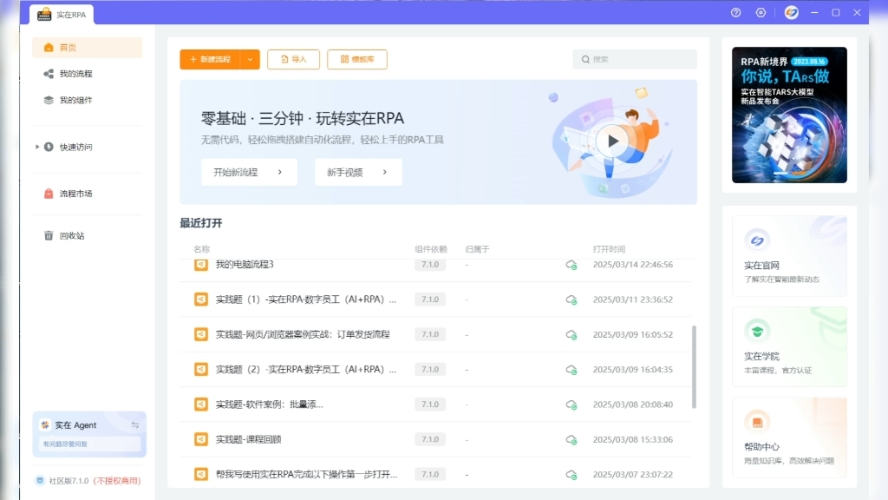Click the 流程市场 bag icon
Viewport: 888px width, 500px height.
click(49, 194)
